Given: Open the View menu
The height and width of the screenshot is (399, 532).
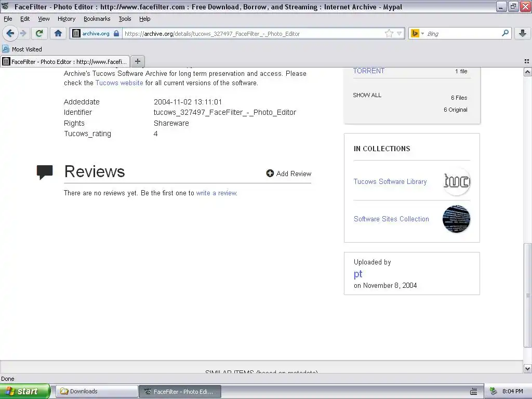Looking at the screenshot, I should (44, 19).
